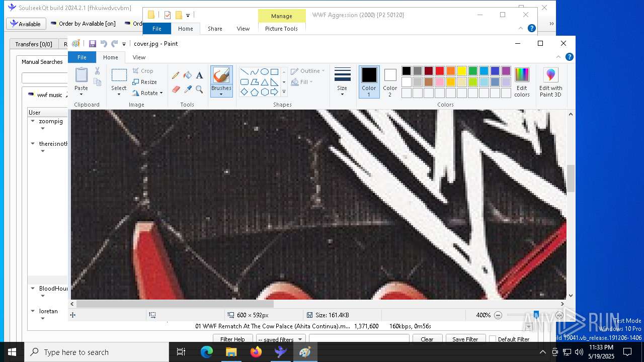Open Transfers tab in SoulseekQt
This screenshot has width=644, height=362.
[x=34, y=44]
